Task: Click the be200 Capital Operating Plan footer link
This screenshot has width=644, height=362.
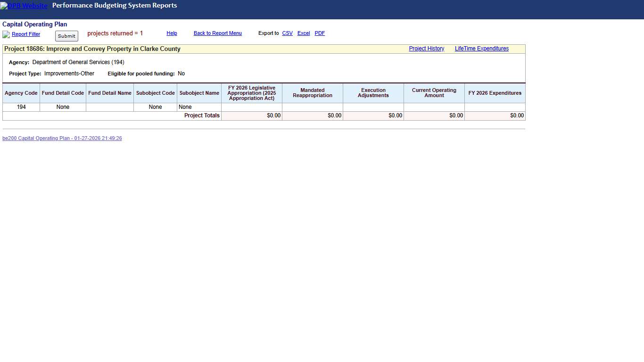Action: tap(62, 139)
